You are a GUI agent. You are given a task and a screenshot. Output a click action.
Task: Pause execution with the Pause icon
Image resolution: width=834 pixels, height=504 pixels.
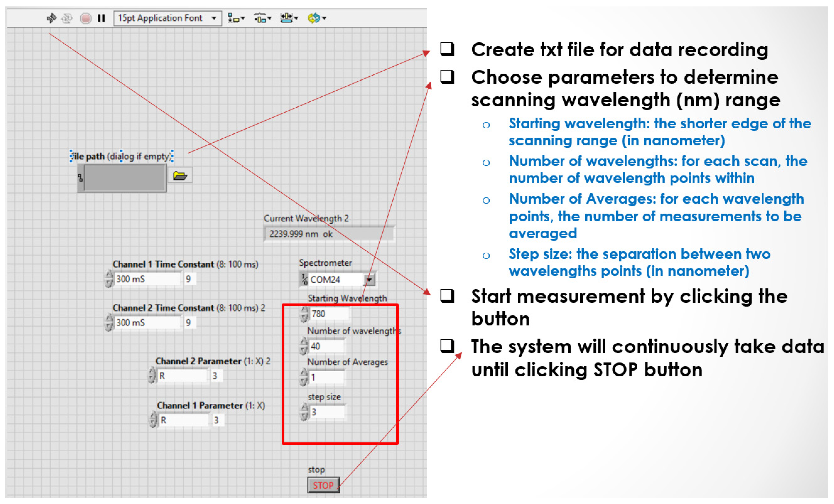[x=101, y=18]
